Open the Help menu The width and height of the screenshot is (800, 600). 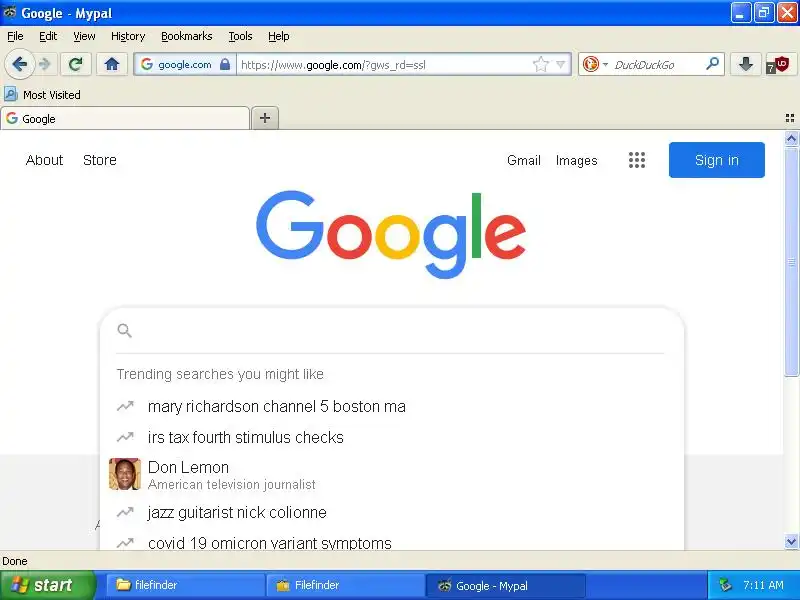279,36
